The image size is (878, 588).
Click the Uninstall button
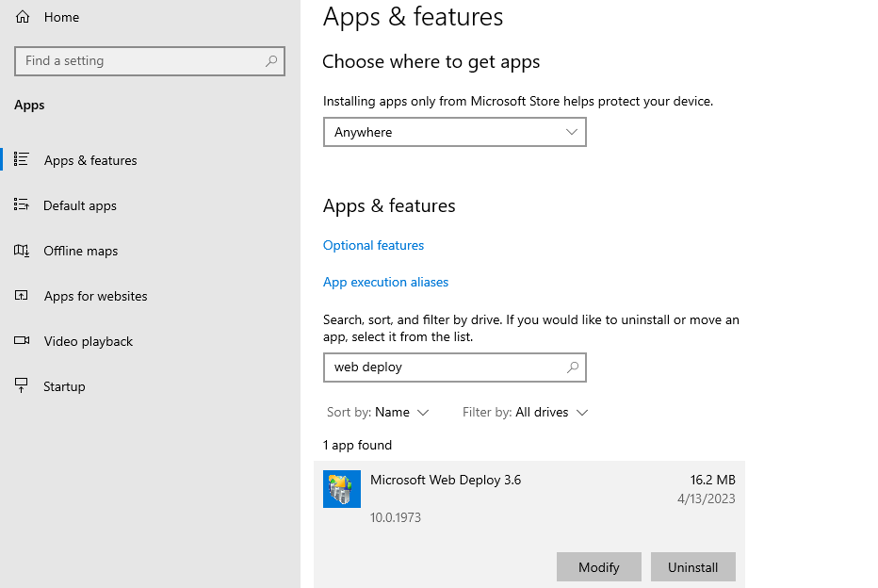pyautogui.click(x=692, y=567)
